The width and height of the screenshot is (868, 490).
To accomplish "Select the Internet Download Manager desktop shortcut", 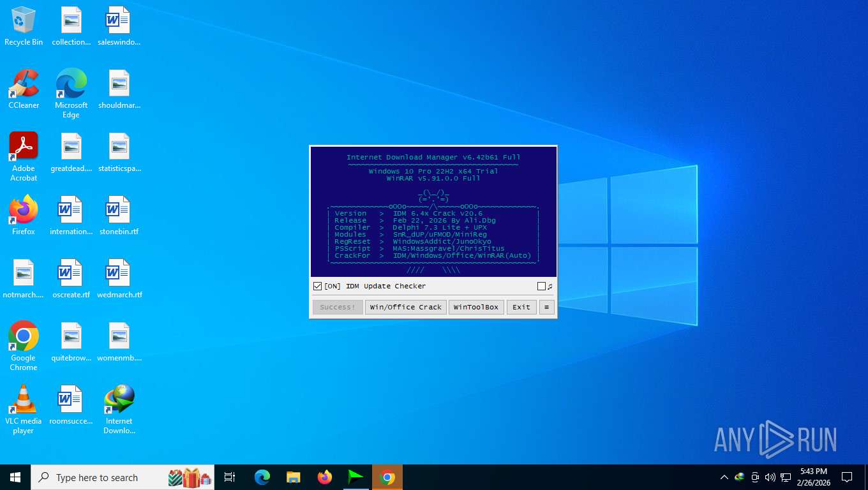I will 119,410.
